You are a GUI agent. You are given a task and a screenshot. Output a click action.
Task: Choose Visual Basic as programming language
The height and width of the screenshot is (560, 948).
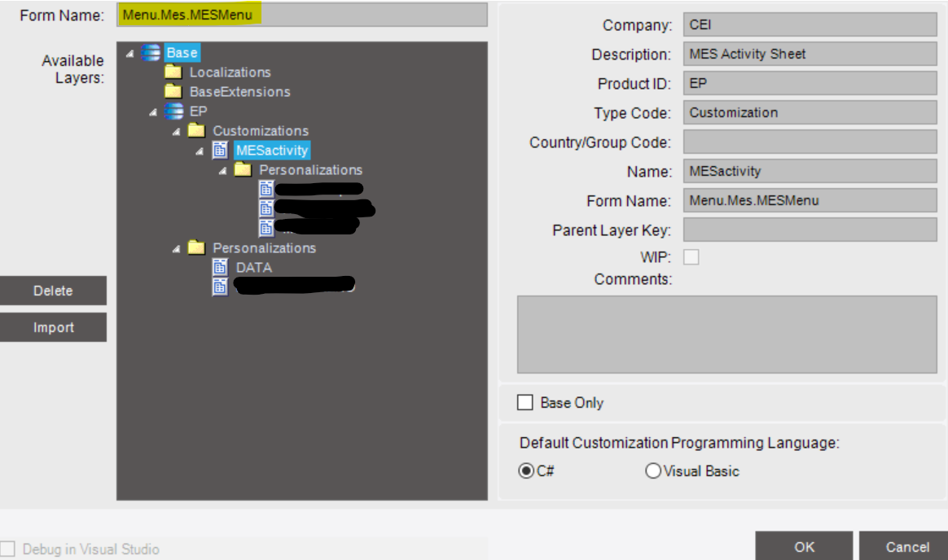click(653, 470)
